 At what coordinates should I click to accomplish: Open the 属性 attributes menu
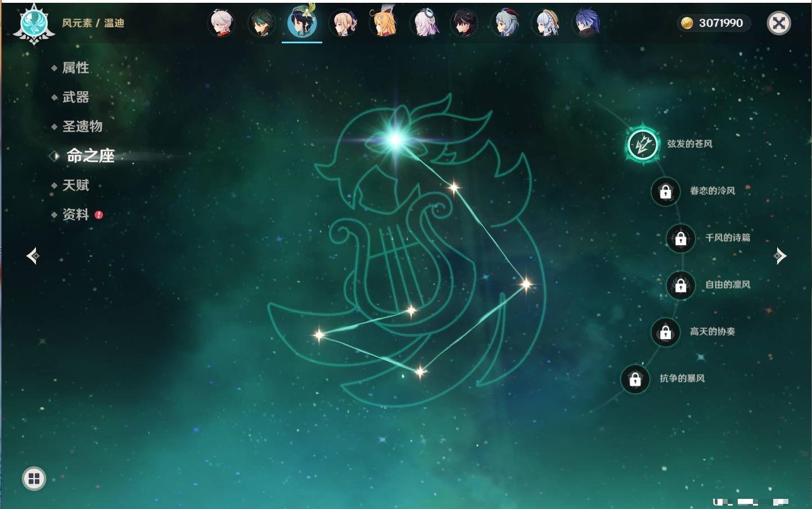[x=75, y=68]
